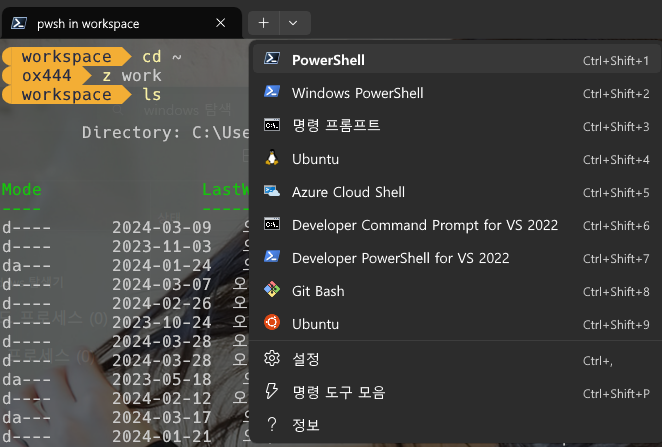Click the Ctrl+Shift+8 shortcut label
662x447 pixels.
(x=616, y=291)
